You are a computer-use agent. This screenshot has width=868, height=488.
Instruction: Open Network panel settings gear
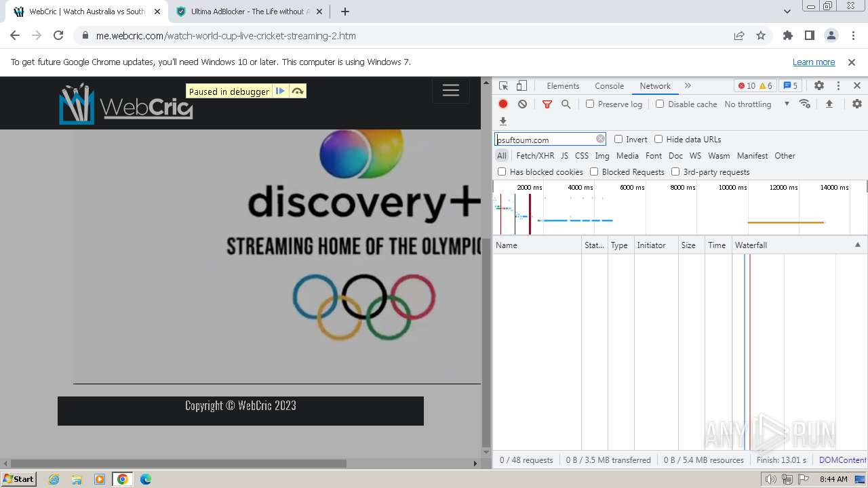pyautogui.click(x=857, y=104)
